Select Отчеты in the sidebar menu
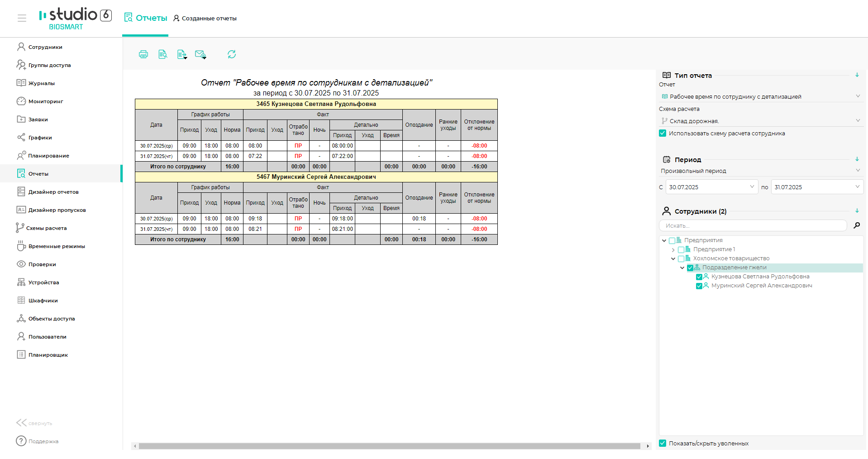The width and height of the screenshot is (868, 459). coord(61,174)
